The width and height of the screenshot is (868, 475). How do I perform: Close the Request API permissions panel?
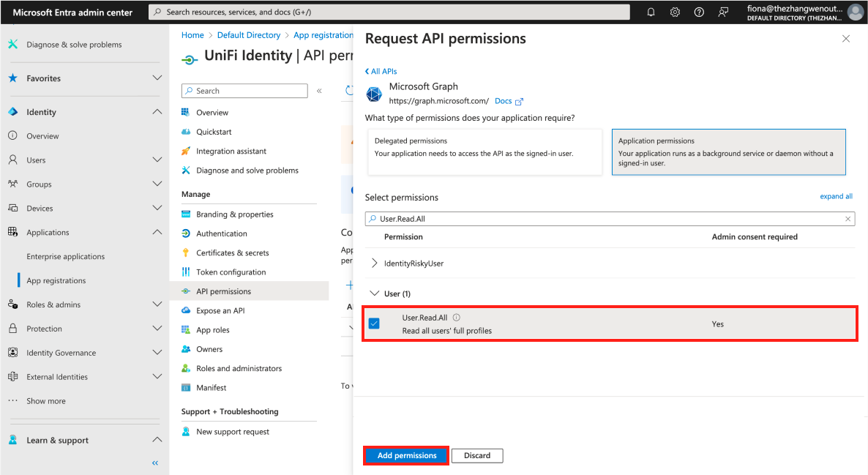point(846,39)
